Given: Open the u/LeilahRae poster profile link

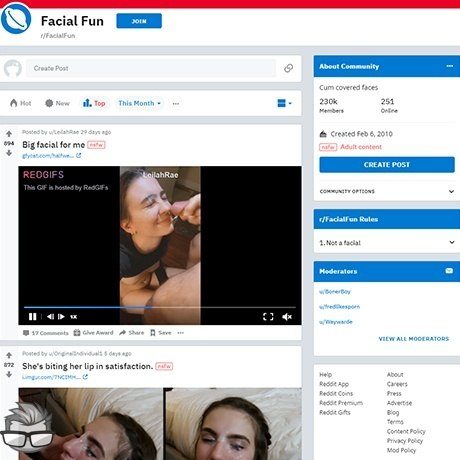Looking at the screenshot, I should coord(64,132).
